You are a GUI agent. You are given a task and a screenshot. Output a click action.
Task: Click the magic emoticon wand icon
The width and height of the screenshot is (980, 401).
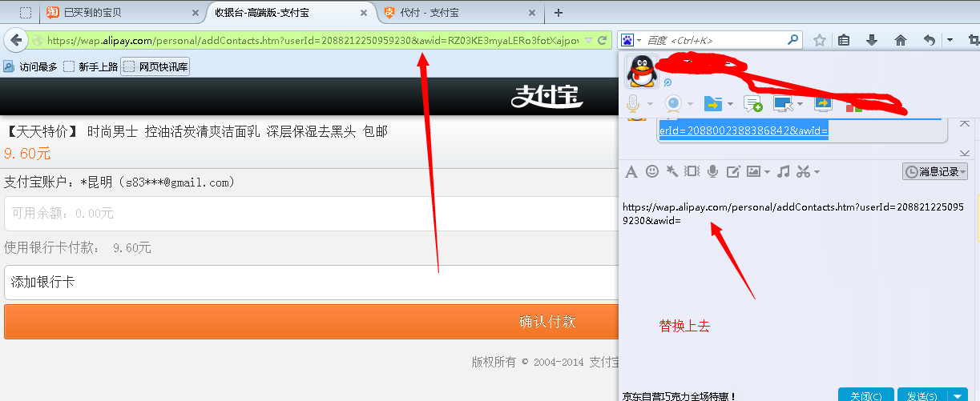click(x=671, y=171)
